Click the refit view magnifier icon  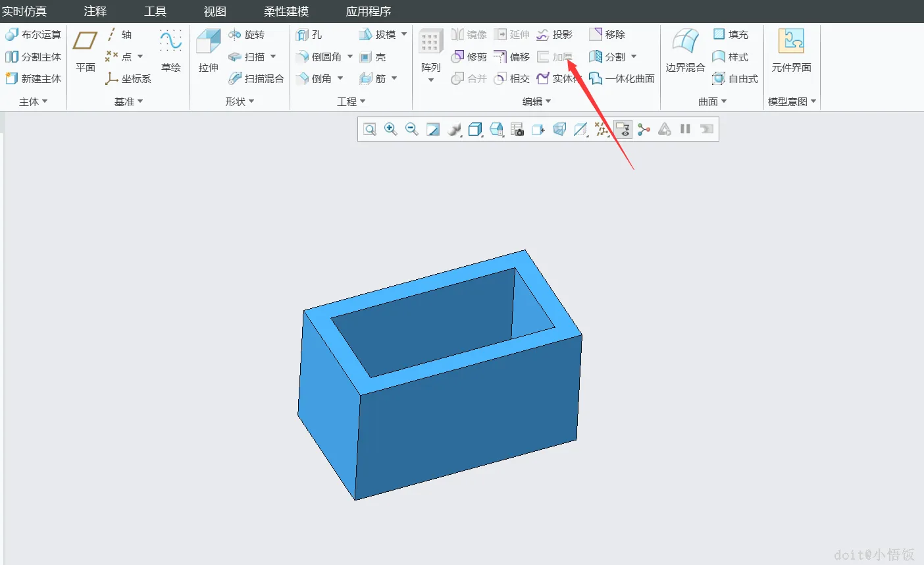tap(370, 129)
